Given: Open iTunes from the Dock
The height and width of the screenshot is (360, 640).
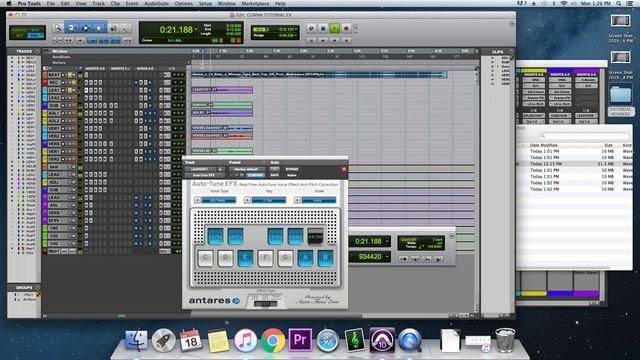Looking at the screenshot, I should (x=245, y=340).
